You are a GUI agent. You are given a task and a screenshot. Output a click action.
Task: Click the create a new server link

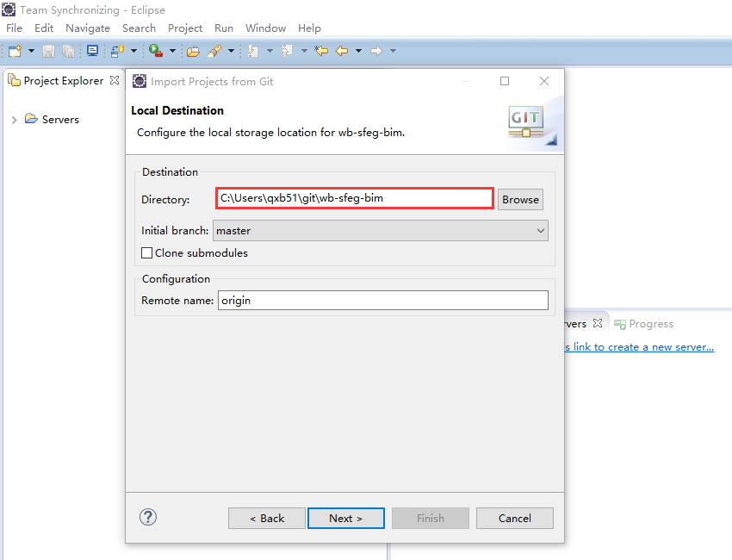click(639, 347)
